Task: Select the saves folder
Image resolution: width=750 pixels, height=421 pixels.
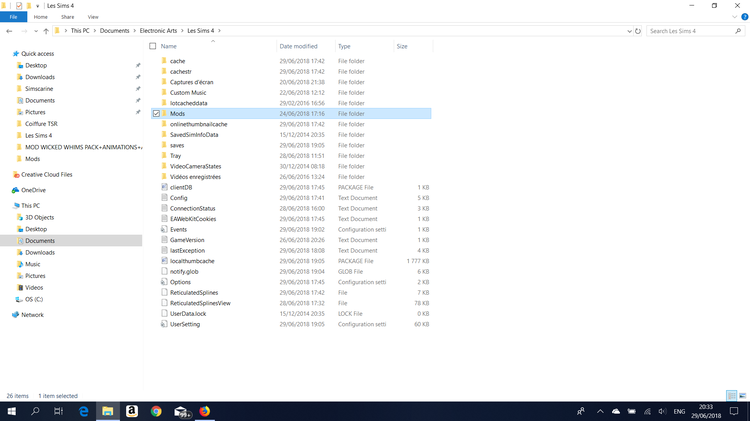Action: (177, 145)
